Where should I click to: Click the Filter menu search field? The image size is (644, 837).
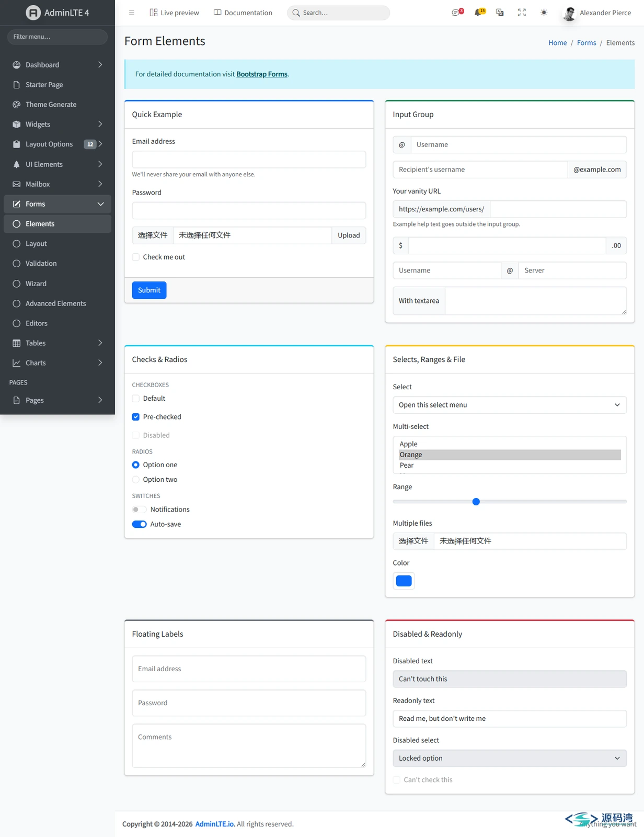[57, 37]
